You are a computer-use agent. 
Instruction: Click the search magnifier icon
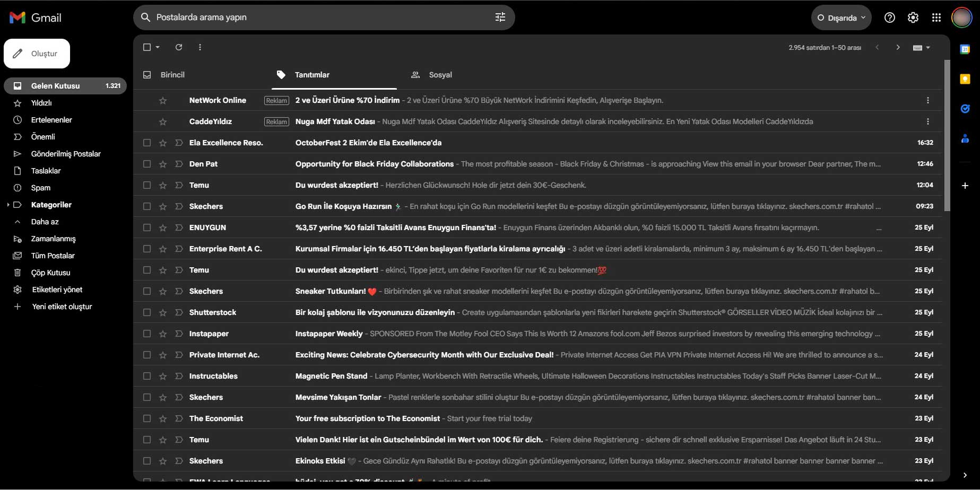(x=145, y=17)
